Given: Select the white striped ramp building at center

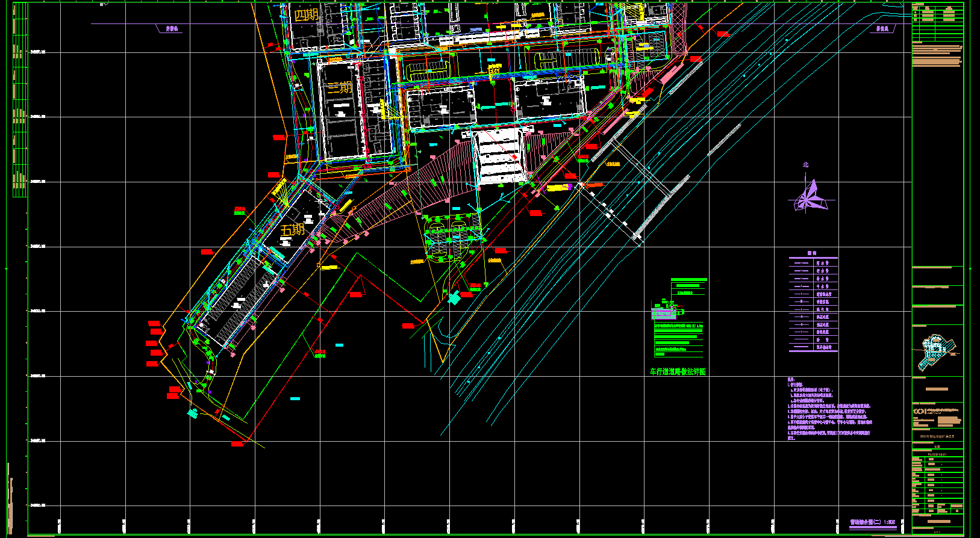Looking at the screenshot, I should coord(499,155).
